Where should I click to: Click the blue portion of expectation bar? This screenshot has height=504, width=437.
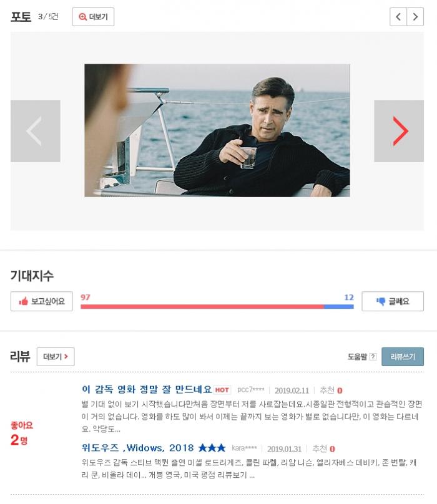coord(338,307)
